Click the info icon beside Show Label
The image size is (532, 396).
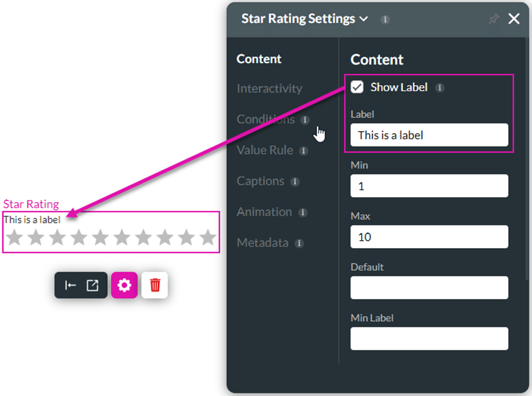pyautogui.click(x=440, y=88)
